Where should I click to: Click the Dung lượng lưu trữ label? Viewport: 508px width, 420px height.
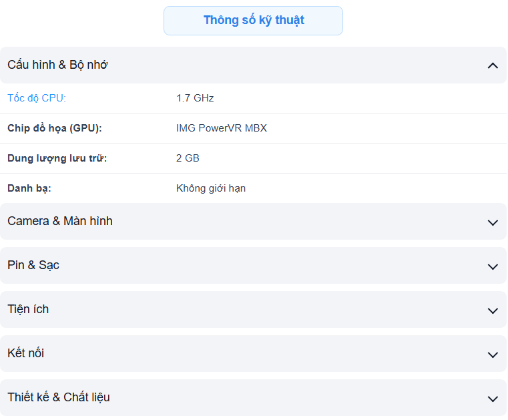57,158
